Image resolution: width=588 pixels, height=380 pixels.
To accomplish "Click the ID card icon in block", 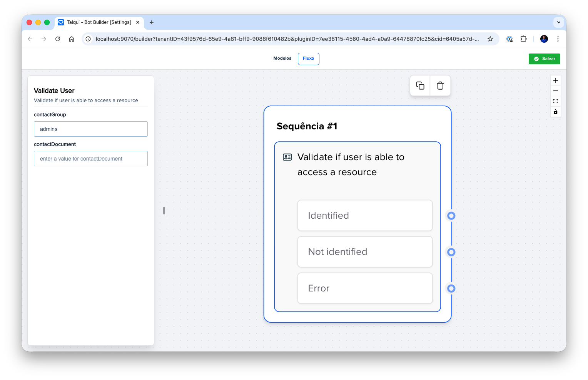I will point(287,157).
